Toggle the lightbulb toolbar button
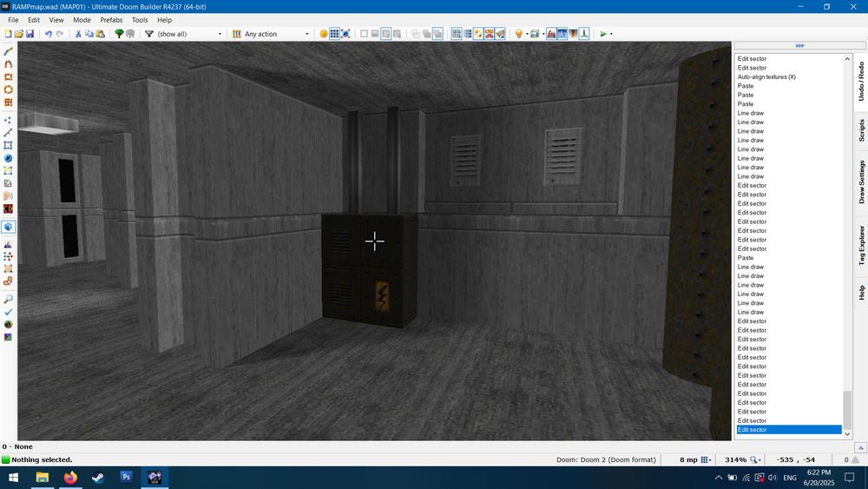This screenshot has height=489, width=868. [x=519, y=34]
